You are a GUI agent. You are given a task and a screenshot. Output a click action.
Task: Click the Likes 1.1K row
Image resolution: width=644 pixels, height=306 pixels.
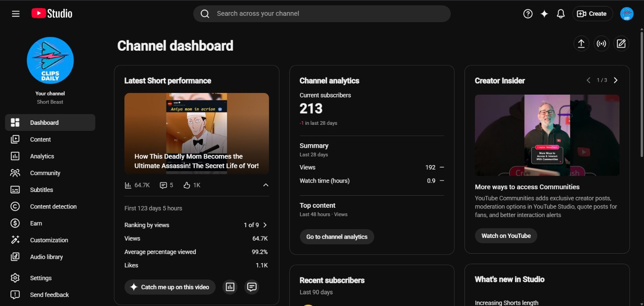coord(196,265)
